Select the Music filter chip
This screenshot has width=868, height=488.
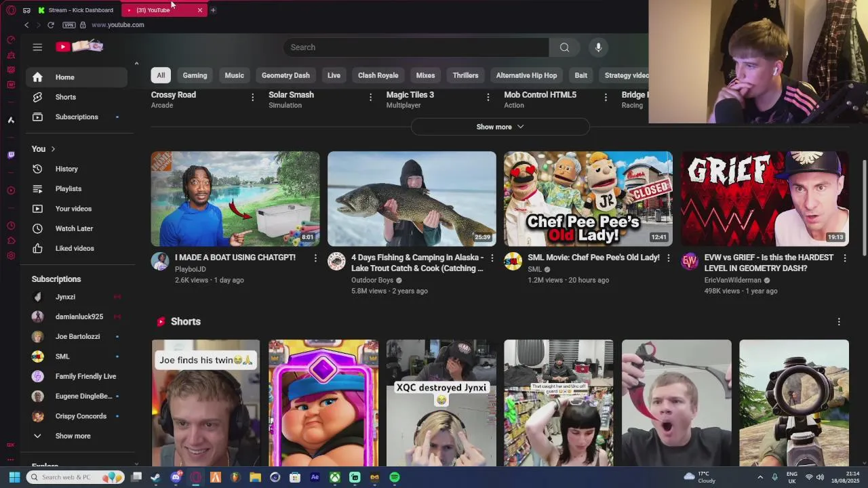tap(234, 75)
